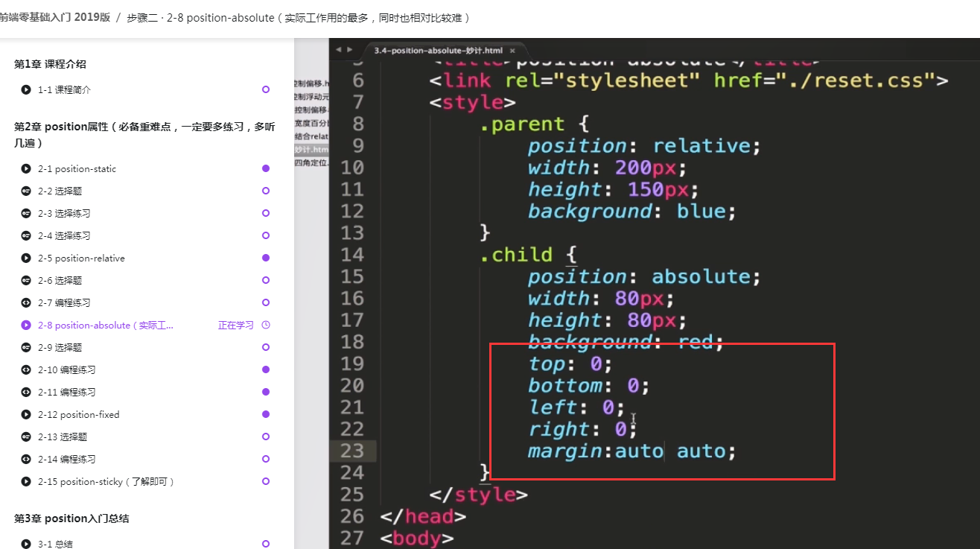Click the status circle on 2-15 position-sticky row
Image resolution: width=980 pixels, height=549 pixels.
266,481
